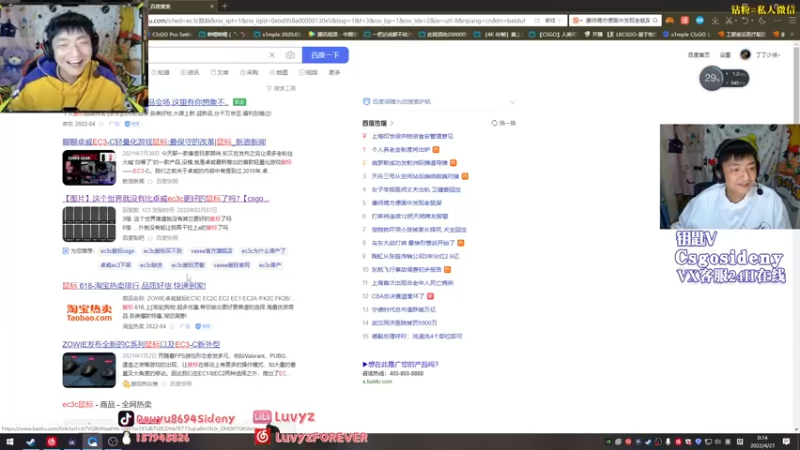Switch to 资讯 search category tab
Viewport: 800px width, 450px height.
pyautogui.click(x=190, y=72)
